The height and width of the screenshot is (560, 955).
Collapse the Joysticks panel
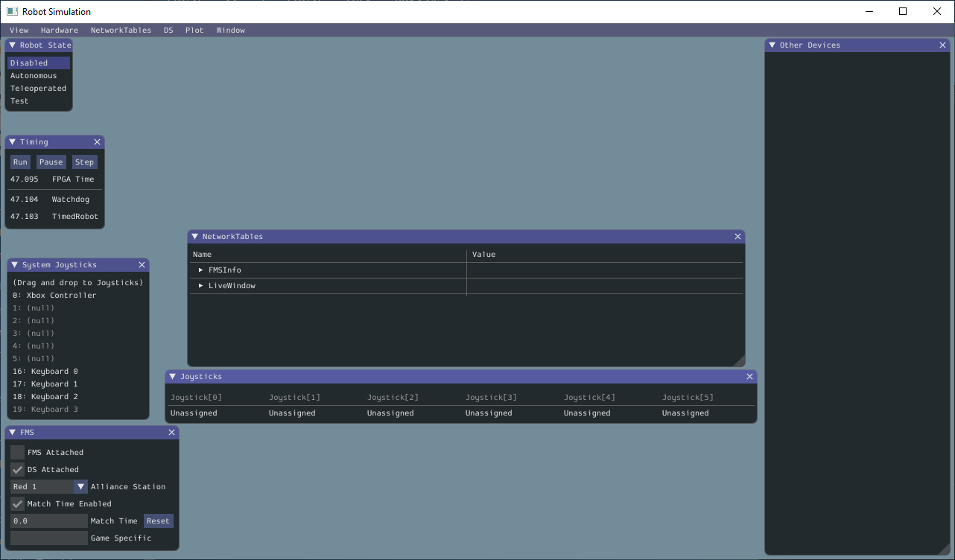point(173,376)
